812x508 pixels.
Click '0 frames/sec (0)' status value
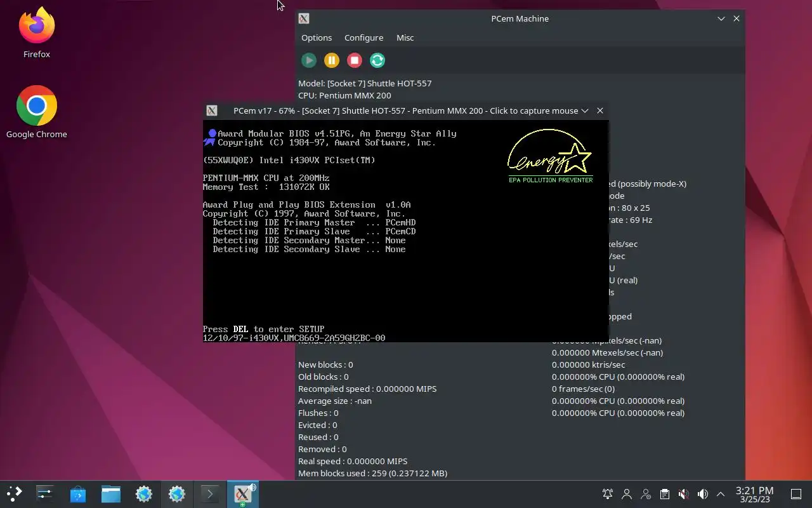click(583, 389)
